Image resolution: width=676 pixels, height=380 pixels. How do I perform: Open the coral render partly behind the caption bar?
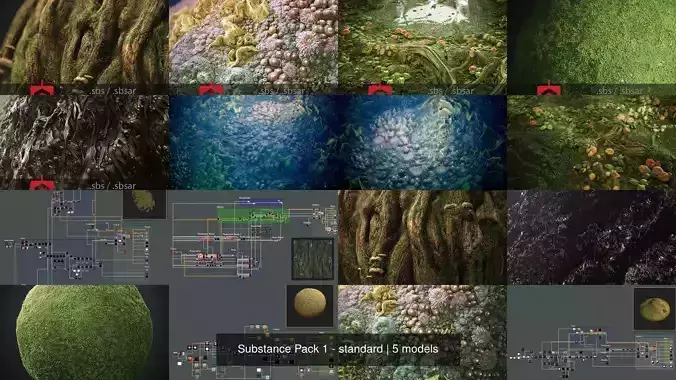point(422,332)
